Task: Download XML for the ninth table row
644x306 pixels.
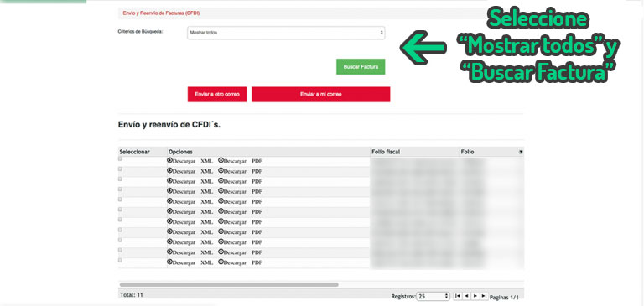Action: 190,242
